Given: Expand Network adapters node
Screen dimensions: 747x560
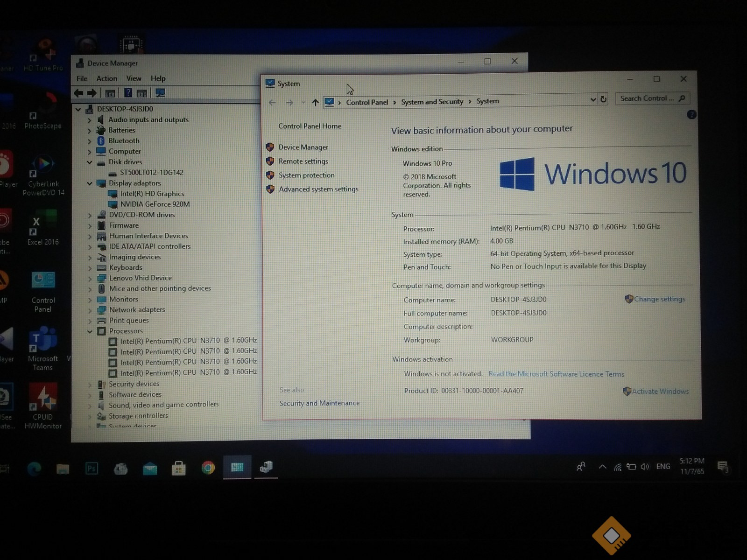Looking at the screenshot, I should pos(90,310).
